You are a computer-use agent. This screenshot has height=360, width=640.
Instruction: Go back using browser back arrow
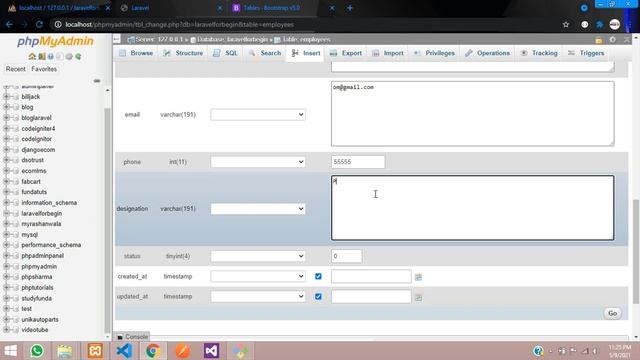click(9, 24)
